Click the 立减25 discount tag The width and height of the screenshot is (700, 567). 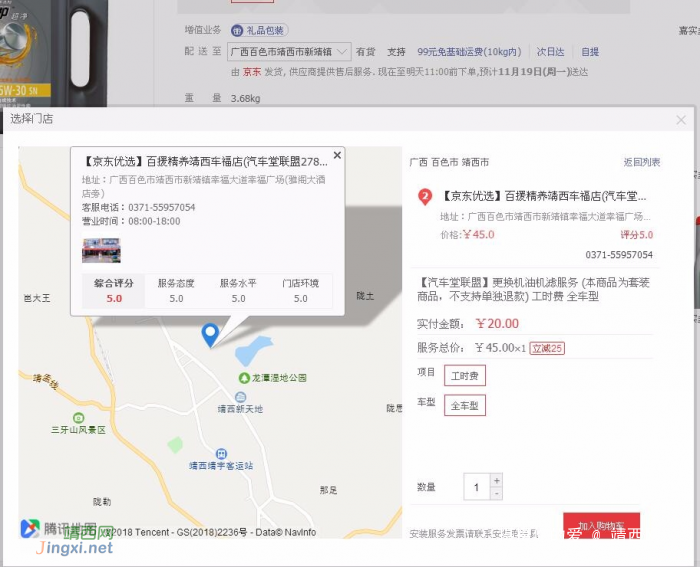[547, 348]
